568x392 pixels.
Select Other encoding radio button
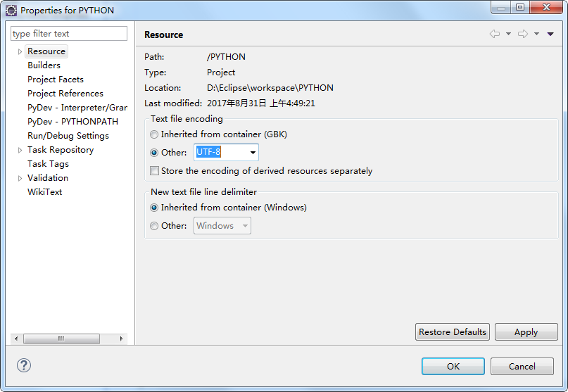[x=154, y=153]
